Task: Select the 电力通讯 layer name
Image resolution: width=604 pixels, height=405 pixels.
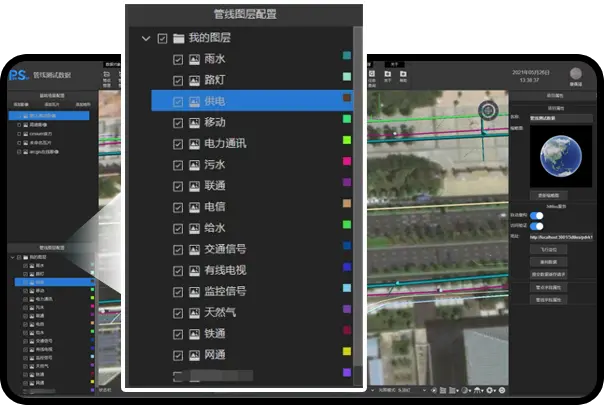Action: [225, 144]
